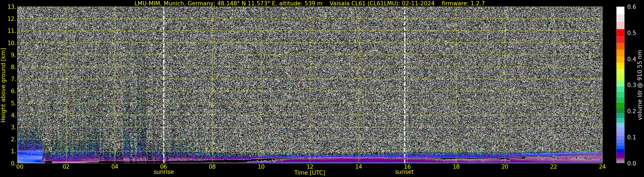Click the '10.' tick on the height axis
Viewport: 644px width, 177px height.
pos(12,43)
